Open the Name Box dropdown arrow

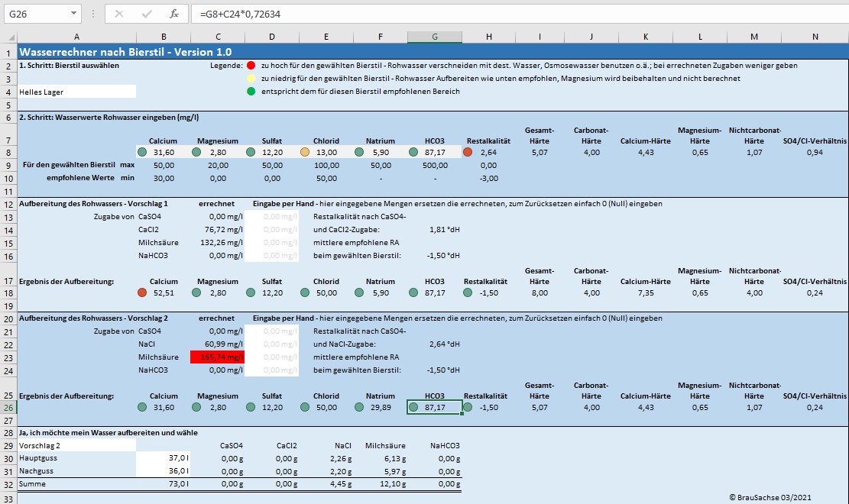(x=73, y=14)
